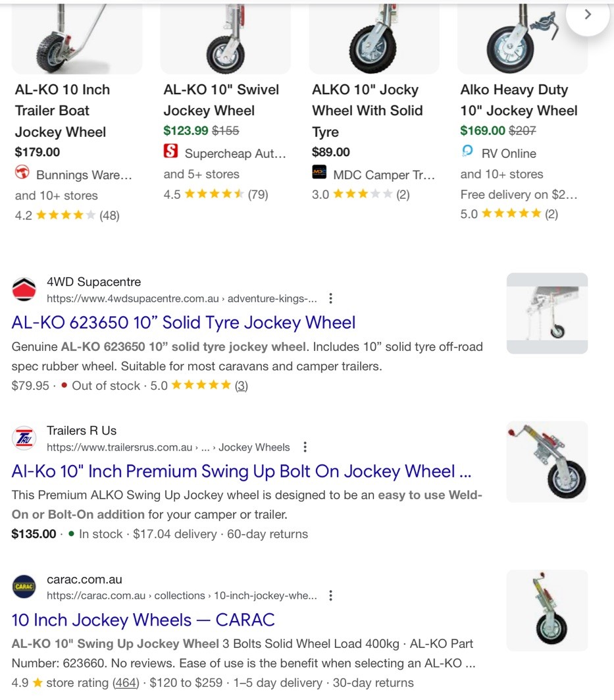This screenshot has height=700, width=614.
Task: Click the Supercheap Auto store icon
Action: (171, 152)
